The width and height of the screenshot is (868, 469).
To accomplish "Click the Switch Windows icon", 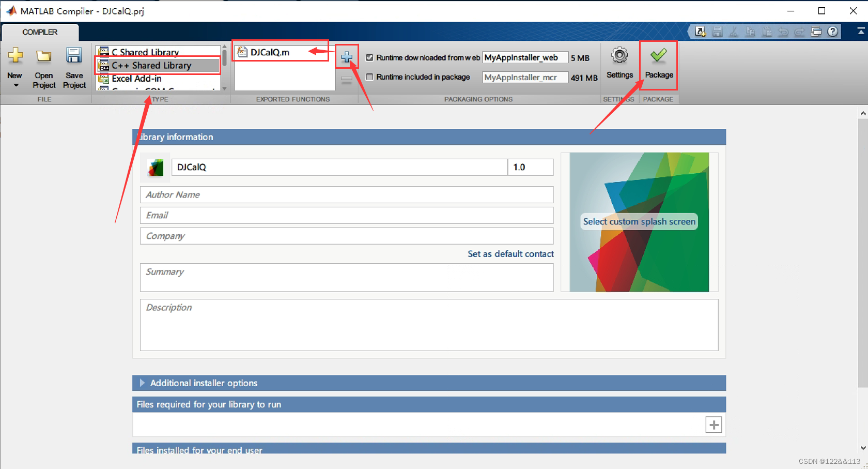I will tap(816, 32).
